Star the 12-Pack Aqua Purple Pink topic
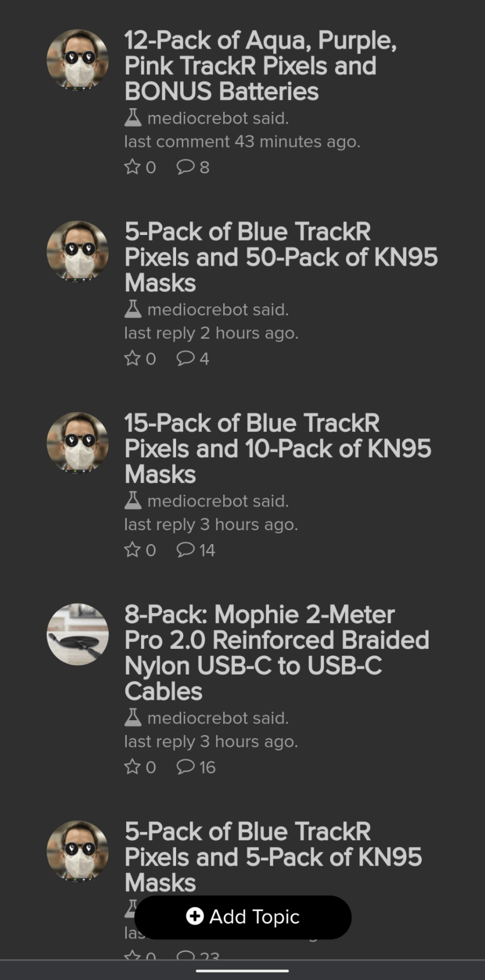Image resolution: width=485 pixels, height=980 pixels. (132, 167)
